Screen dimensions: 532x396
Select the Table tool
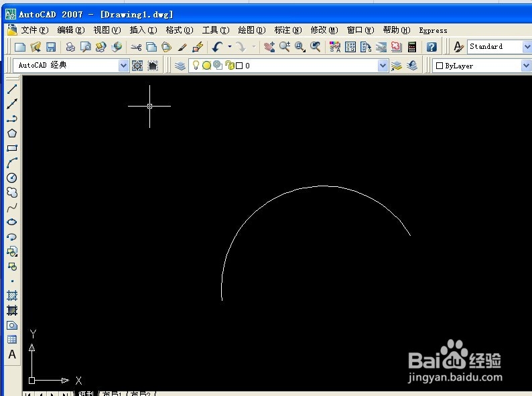click(x=12, y=340)
